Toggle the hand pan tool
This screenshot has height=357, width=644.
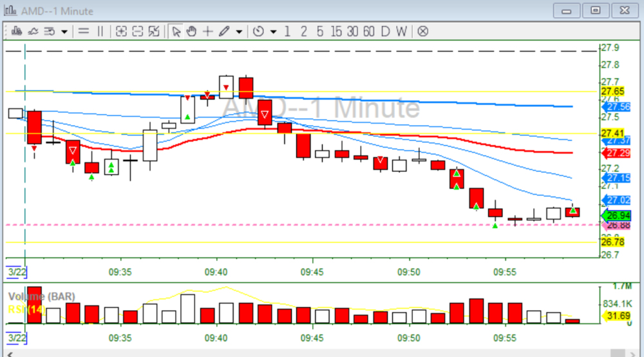coord(192,31)
